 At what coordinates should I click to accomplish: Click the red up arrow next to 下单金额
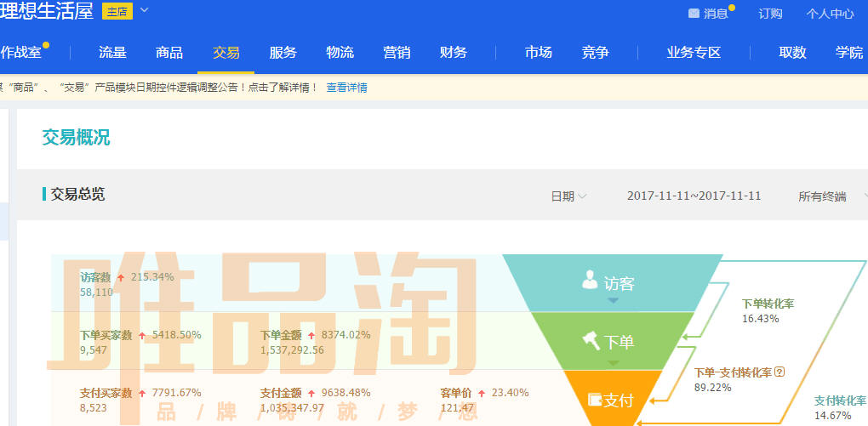(311, 335)
